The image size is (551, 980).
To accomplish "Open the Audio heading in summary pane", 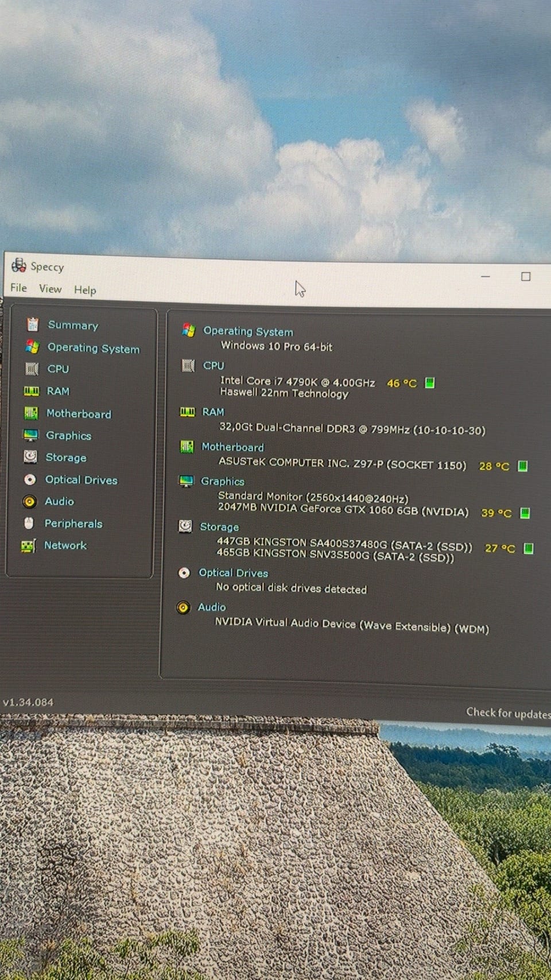I will 212,607.
